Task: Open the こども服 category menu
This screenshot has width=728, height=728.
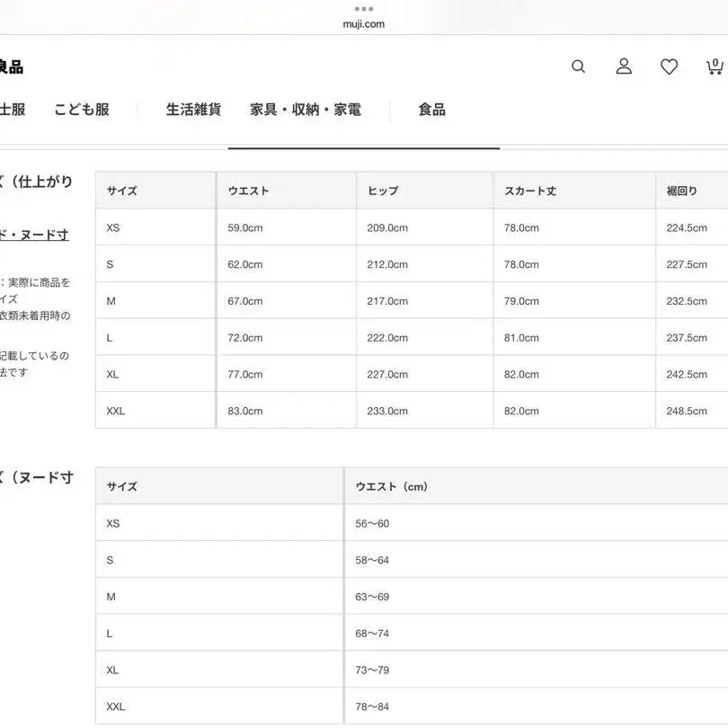Action: (x=82, y=110)
